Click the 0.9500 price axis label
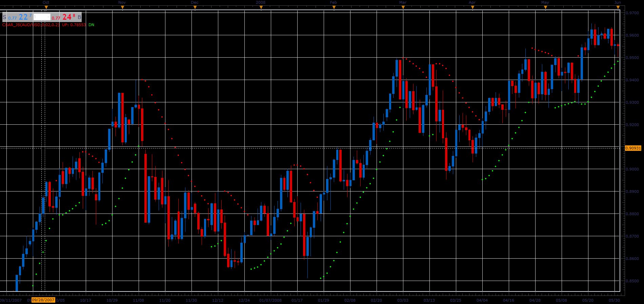Image resolution: width=644 pixels, height=304 pixels. coord(633,58)
